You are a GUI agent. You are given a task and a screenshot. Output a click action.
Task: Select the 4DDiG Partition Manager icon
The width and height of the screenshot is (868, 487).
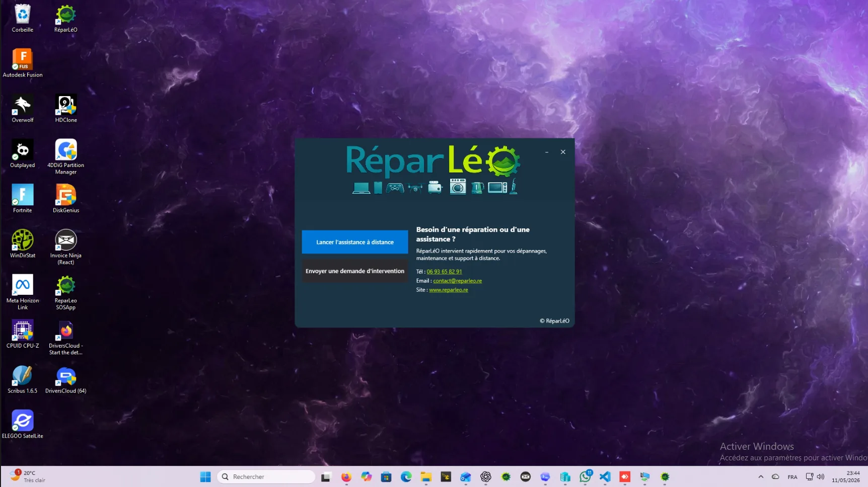(66, 157)
